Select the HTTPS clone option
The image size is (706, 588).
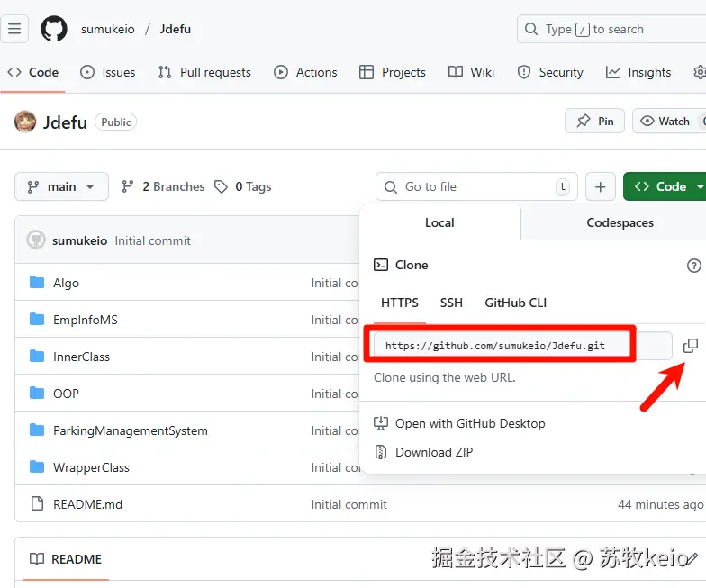coord(400,303)
